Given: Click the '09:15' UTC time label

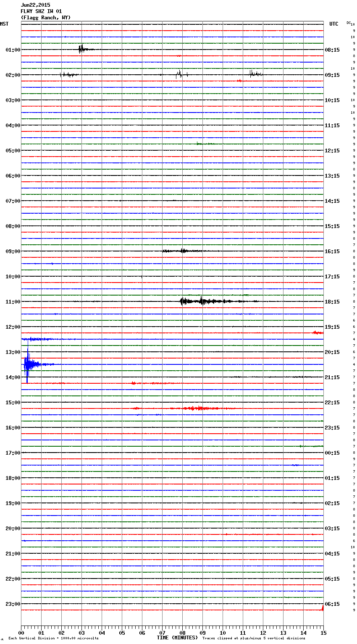Looking at the screenshot, I should pyautogui.click(x=332, y=75).
